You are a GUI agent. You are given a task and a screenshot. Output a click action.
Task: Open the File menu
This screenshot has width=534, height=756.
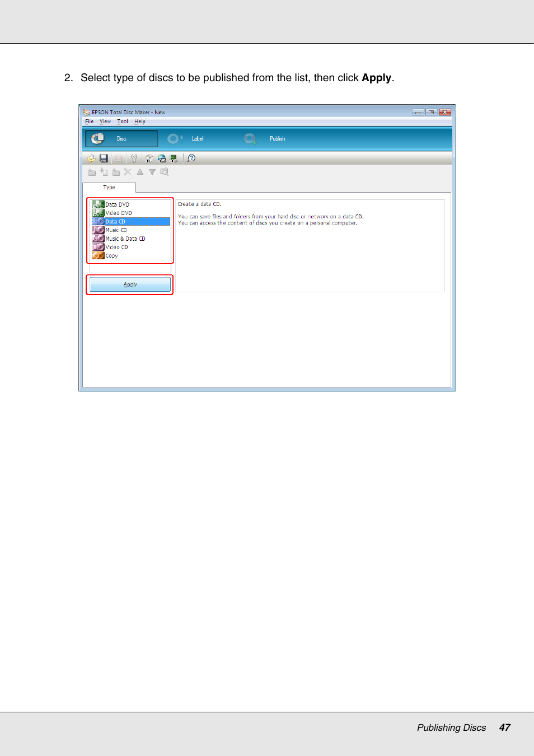click(x=89, y=122)
